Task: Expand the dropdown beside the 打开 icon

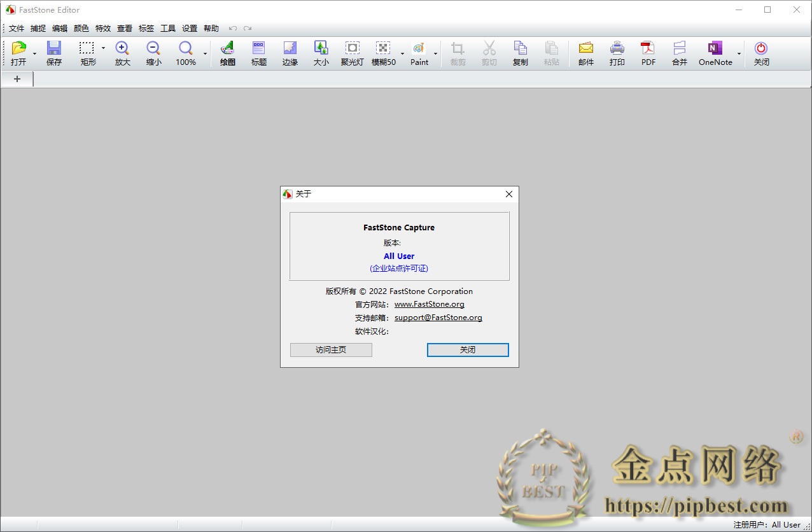Action: (x=34, y=54)
